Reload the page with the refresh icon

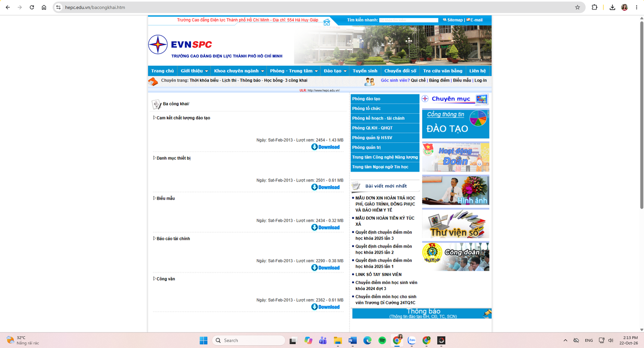click(32, 7)
